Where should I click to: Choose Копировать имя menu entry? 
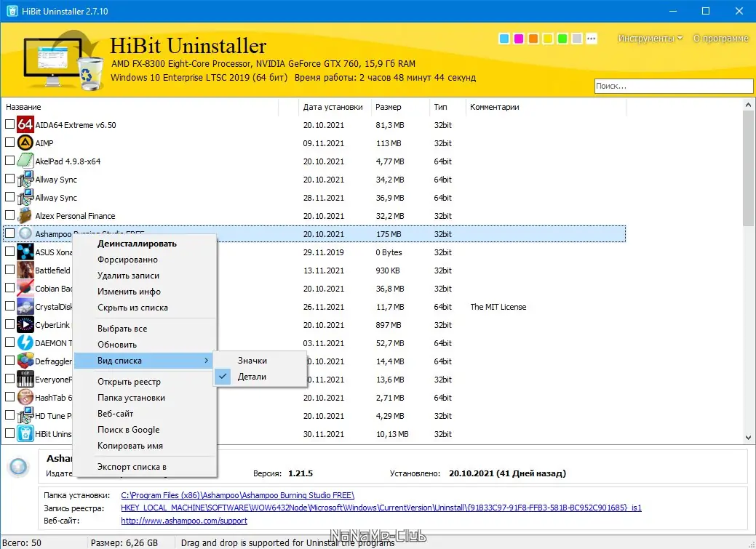pyautogui.click(x=130, y=445)
